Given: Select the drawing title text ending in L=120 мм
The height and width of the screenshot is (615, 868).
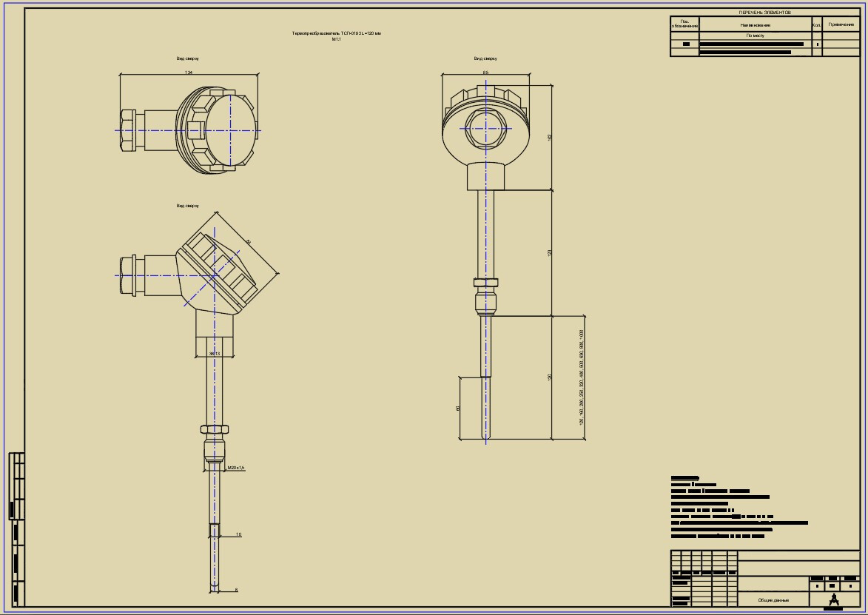Looking at the screenshot, I should [337, 34].
